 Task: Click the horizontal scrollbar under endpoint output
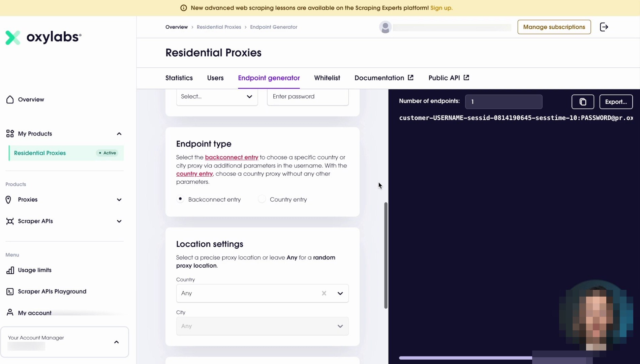465,358
